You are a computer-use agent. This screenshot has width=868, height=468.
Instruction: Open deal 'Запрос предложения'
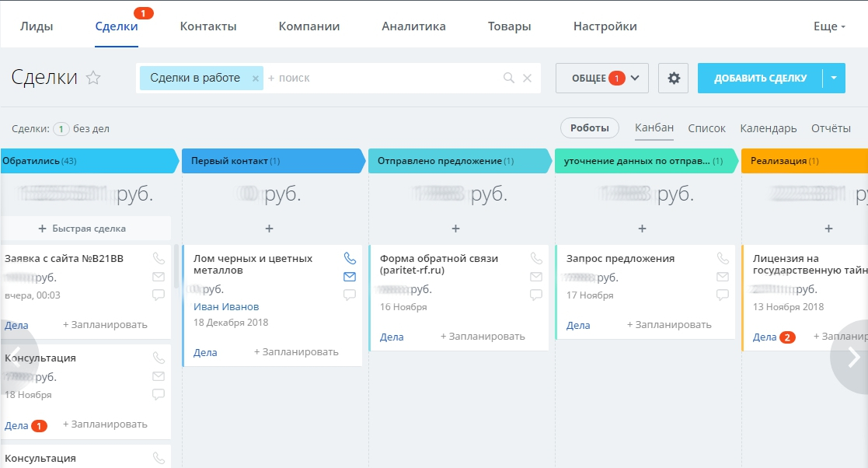tap(620, 258)
